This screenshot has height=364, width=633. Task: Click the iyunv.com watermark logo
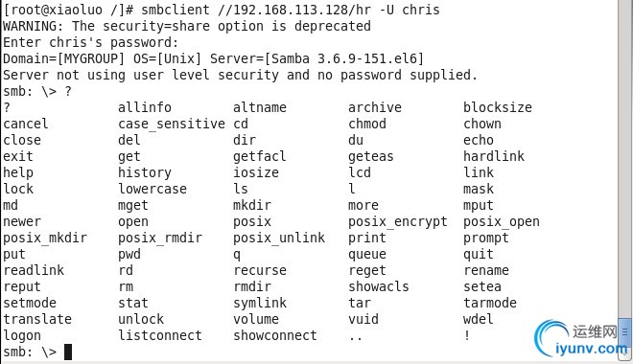pos(581,339)
